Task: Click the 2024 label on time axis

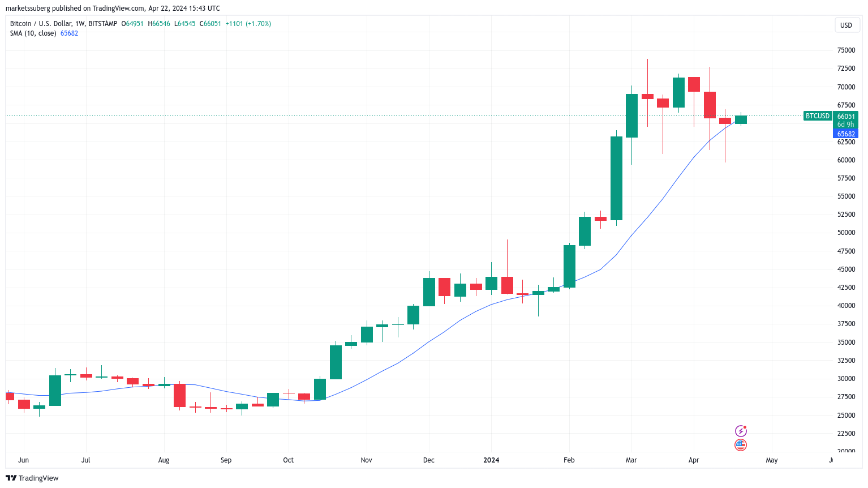Action: pyautogui.click(x=491, y=460)
